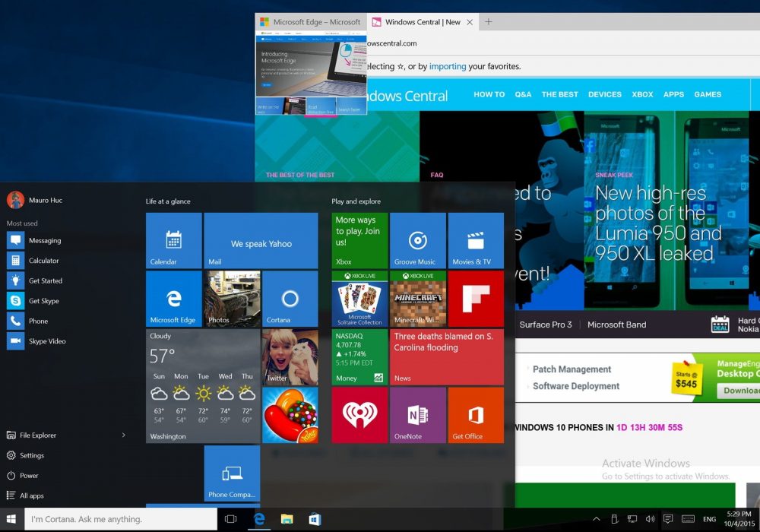The height and width of the screenshot is (532, 760).
Task: Open the Store icon on taskbar
Action: (314, 519)
